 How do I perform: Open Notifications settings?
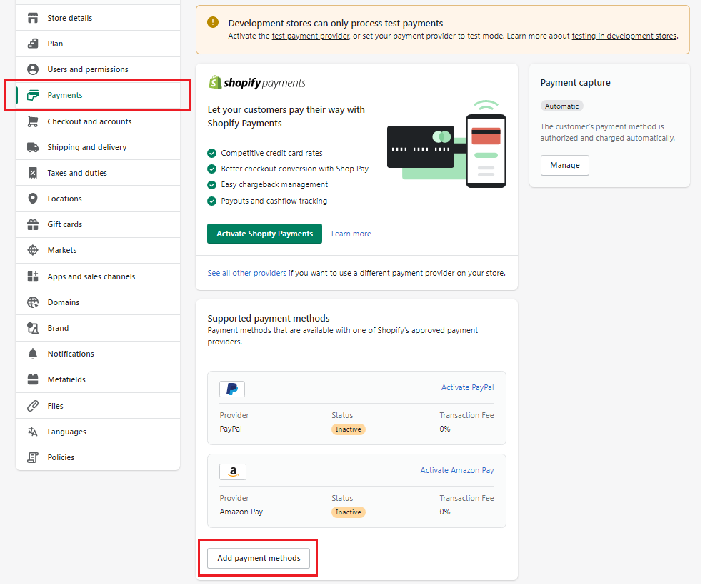(x=98, y=354)
